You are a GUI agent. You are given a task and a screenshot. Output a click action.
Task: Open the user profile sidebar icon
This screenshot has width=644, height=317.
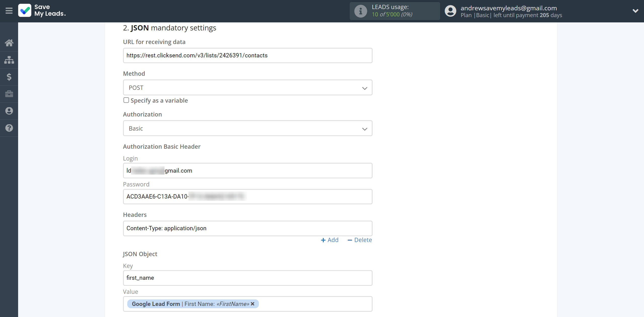tap(9, 111)
